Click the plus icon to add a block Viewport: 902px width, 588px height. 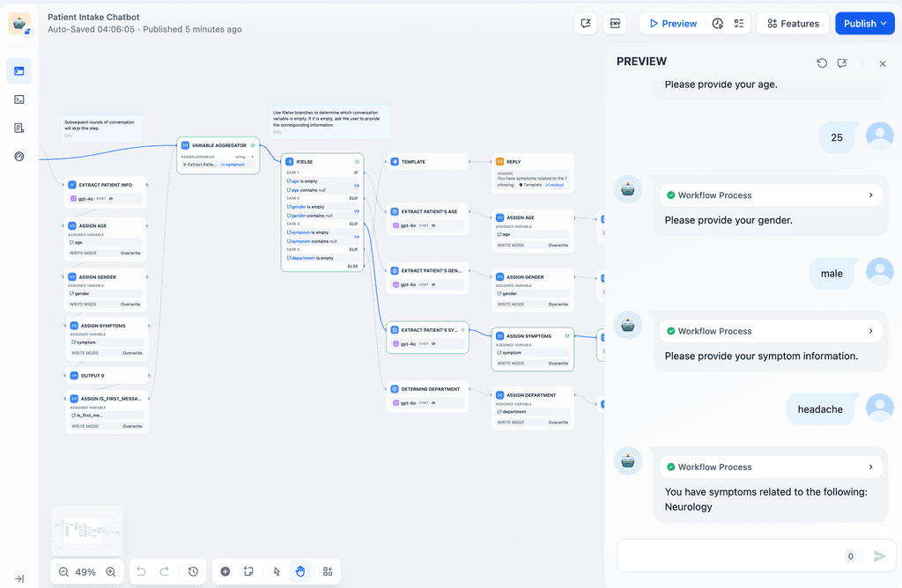(x=225, y=571)
